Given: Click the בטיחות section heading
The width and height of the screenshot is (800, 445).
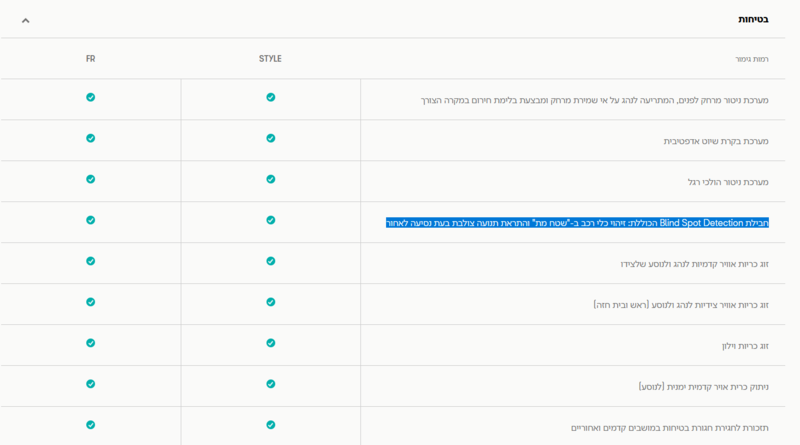Looking at the screenshot, I should click(x=753, y=19).
